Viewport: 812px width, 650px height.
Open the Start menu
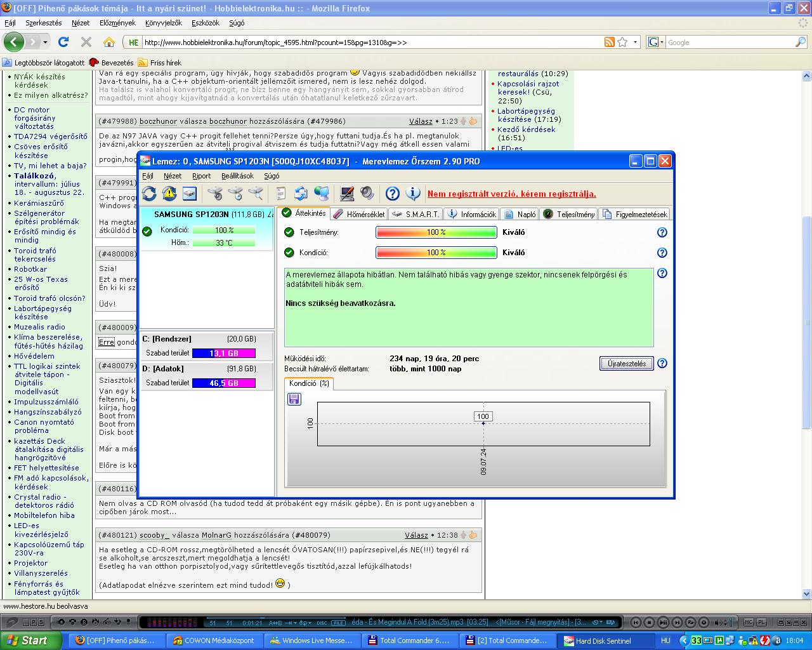pos(30,640)
